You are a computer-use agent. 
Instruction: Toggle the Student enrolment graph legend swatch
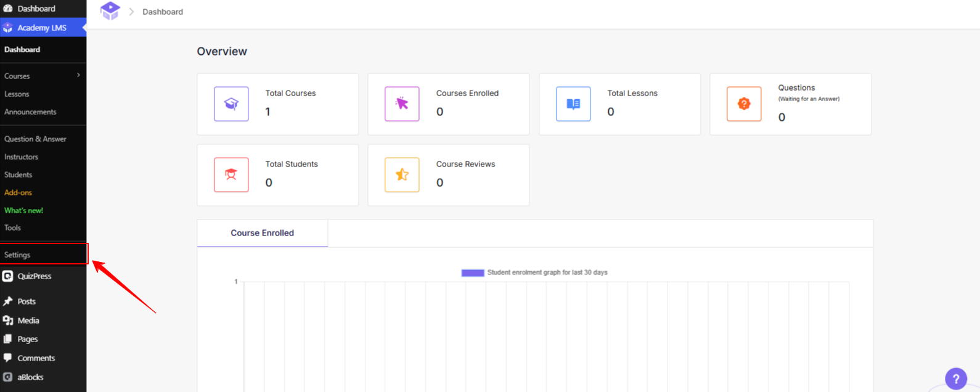473,272
